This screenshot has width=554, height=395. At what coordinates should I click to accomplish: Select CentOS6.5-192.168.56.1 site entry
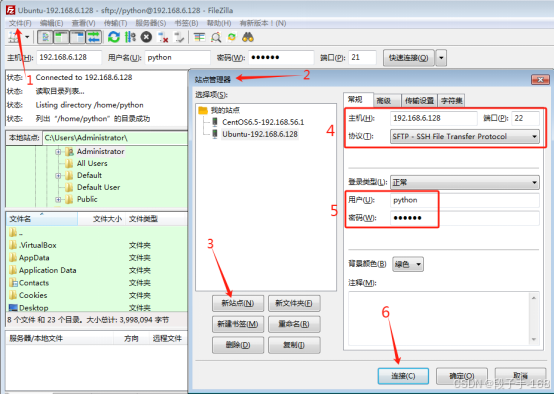click(x=263, y=122)
